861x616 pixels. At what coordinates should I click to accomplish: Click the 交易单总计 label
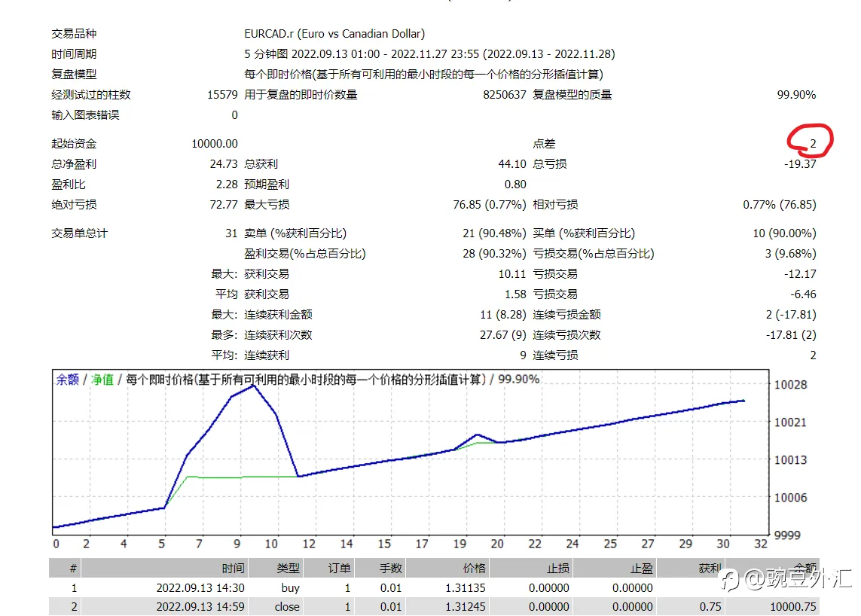(80, 233)
